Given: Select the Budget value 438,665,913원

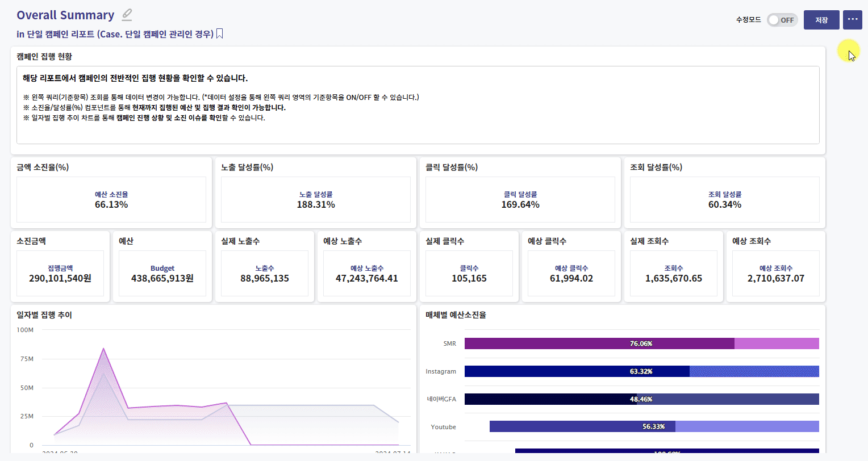Looking at the screenshot, I should (x=162, y=278).
